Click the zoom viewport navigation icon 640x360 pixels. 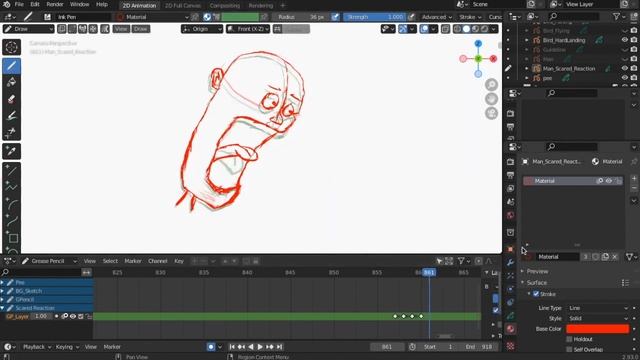click(x=491, y=84)
